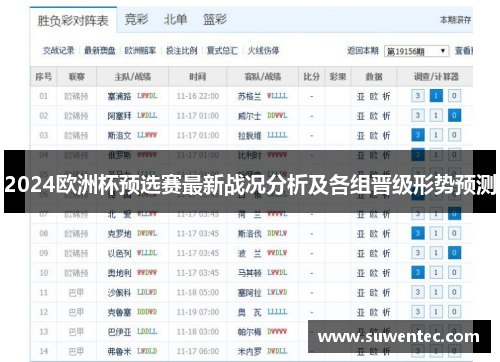Open 析 analysis link in row 11
Image resolution: width=500 pixels, height=362 pixels.
pos(386,293)
